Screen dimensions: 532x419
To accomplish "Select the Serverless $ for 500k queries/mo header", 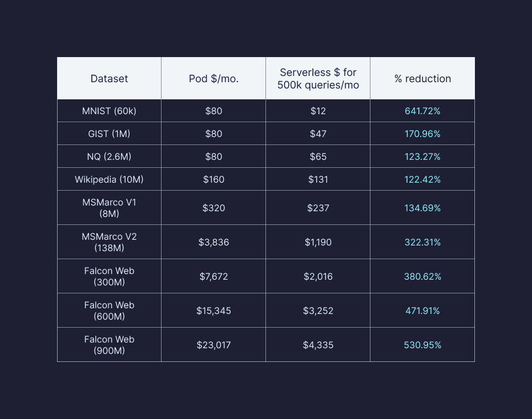I will [x=318, y=79].
